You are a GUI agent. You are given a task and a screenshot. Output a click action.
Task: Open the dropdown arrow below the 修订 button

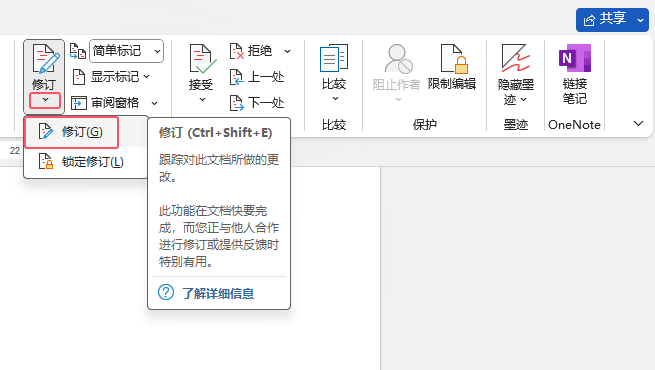(x=45, y=100)
